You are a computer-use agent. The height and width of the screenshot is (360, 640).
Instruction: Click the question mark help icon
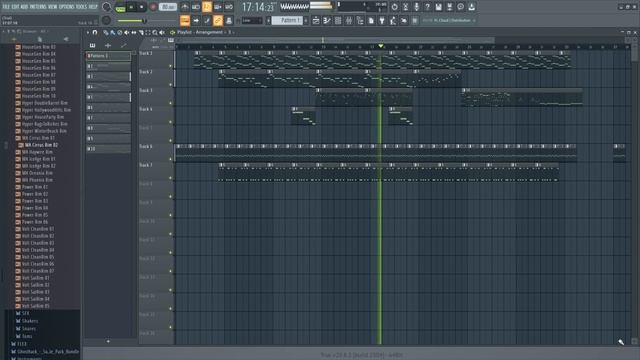click(427, 7)
